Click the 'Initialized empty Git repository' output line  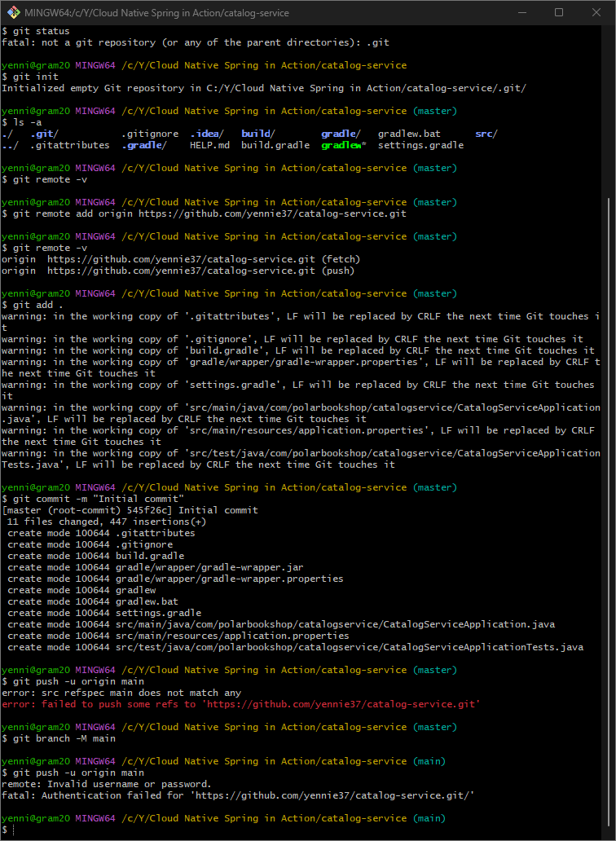[x=264, y=88]
